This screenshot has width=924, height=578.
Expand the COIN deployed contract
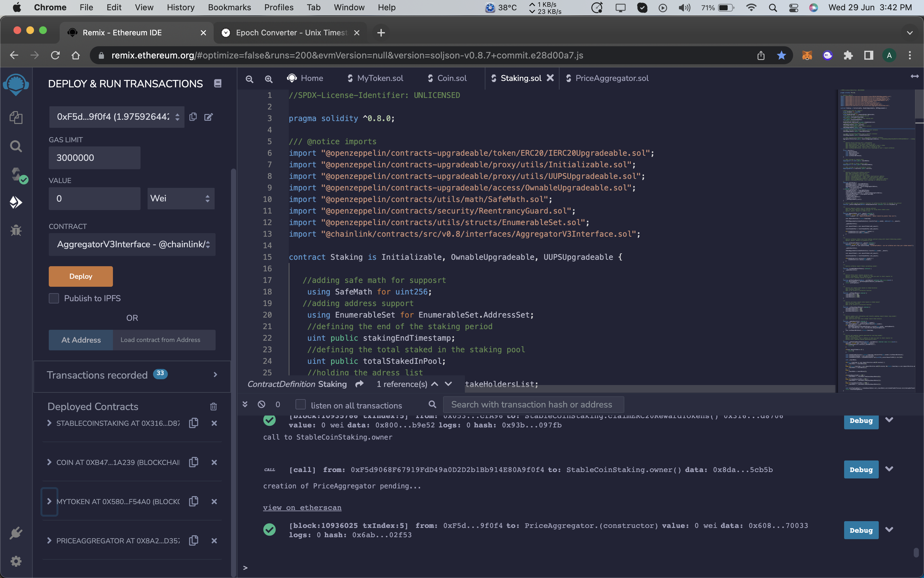click(49, 462)
